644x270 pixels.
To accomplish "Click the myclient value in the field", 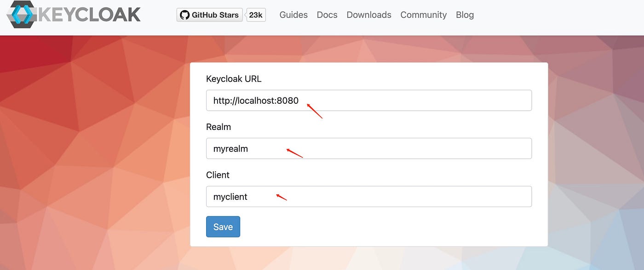I will pyautogui.click(x=230, y=197).
